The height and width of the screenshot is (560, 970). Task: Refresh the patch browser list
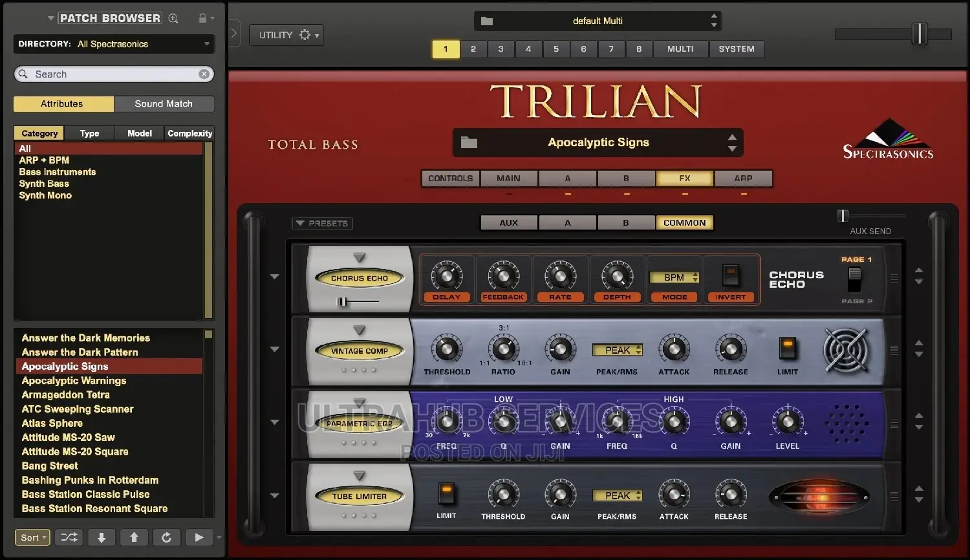166,537
